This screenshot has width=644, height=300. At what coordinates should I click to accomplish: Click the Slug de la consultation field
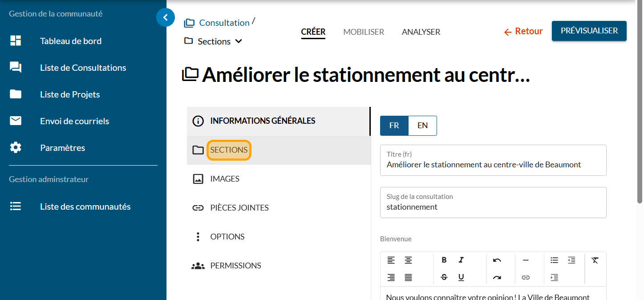(493, 207)
